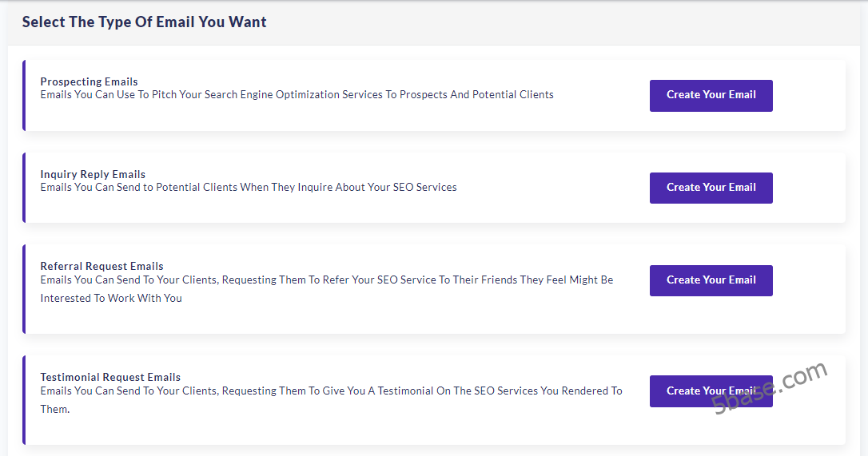Click purple accent bar on Prospecting card
The width and height of the screenshot is (868, 456).
24,95
